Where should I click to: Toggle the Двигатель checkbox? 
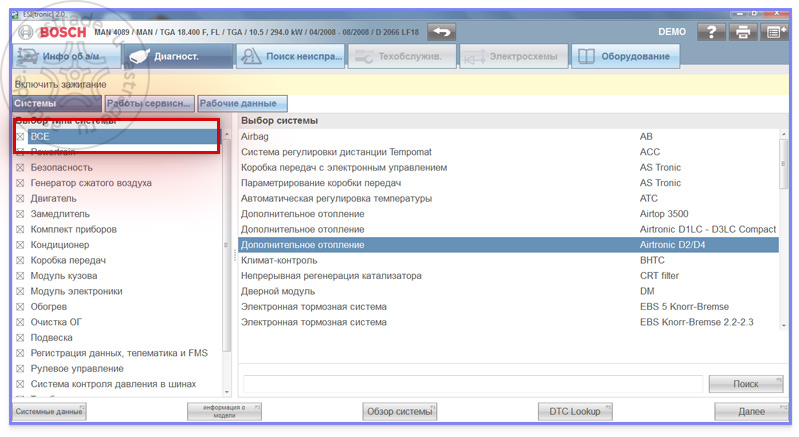pos(20,198)
